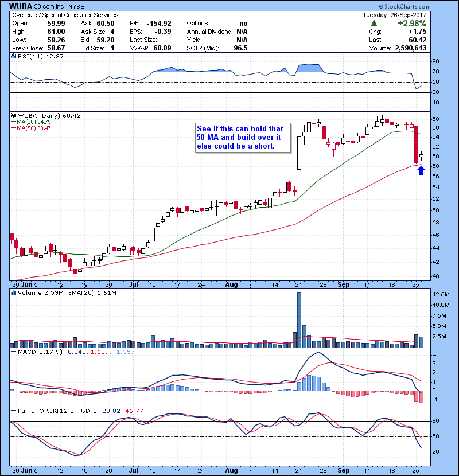Click the company name 58.com Inc.

click(x=49, y=6)
